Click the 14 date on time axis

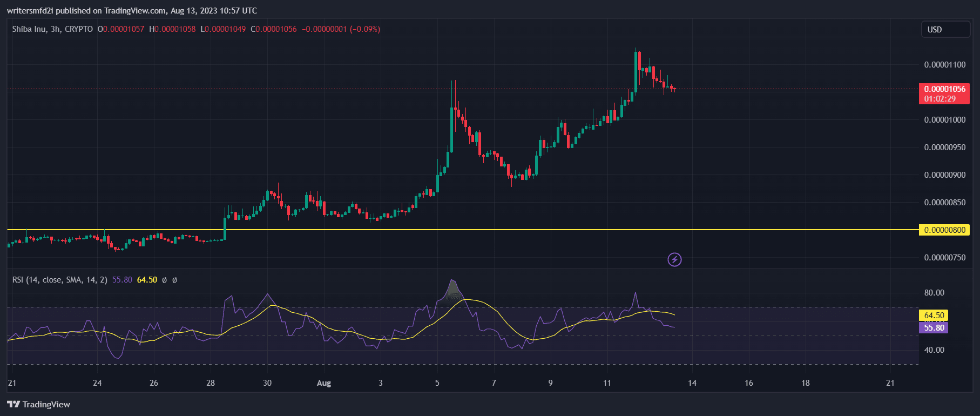tap(692, 383)
